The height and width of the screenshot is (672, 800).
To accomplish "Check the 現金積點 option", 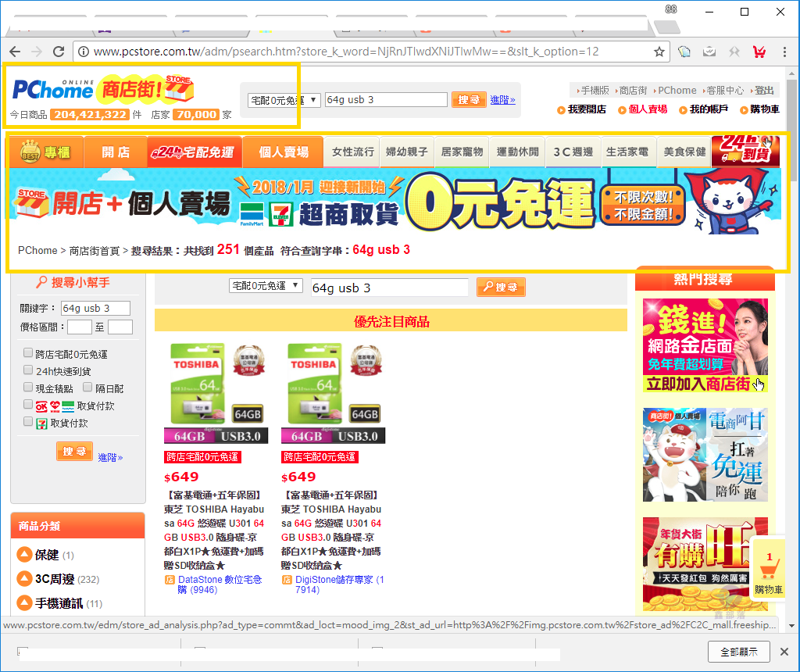I will point(28,388).
